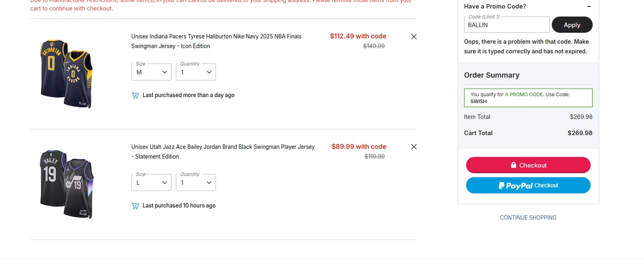644x269 pixels.
Task: Open the Size dropdown for Jazz jersey
Action: pos(151,183)
